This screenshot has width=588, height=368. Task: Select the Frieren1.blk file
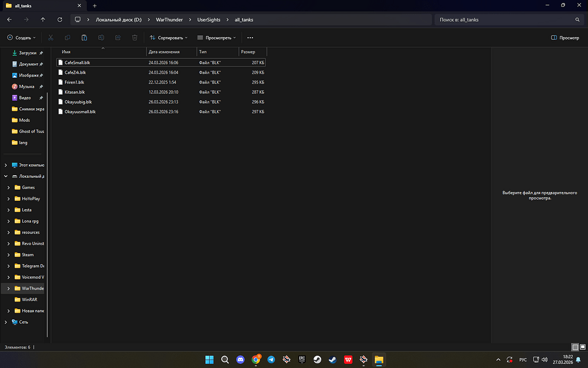point(75,82)
